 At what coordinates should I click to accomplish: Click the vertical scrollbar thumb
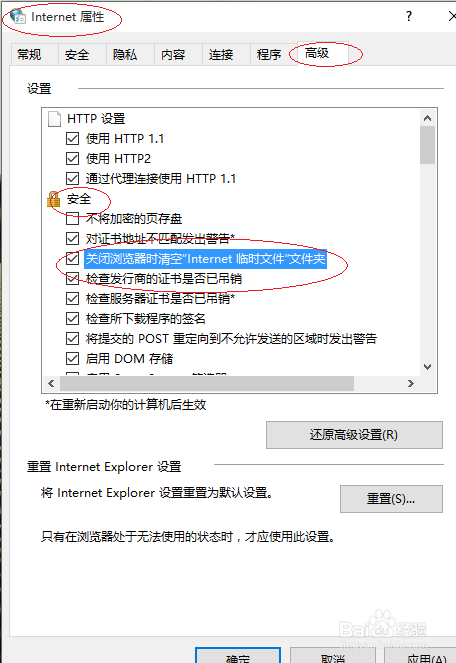coord(427,145)
